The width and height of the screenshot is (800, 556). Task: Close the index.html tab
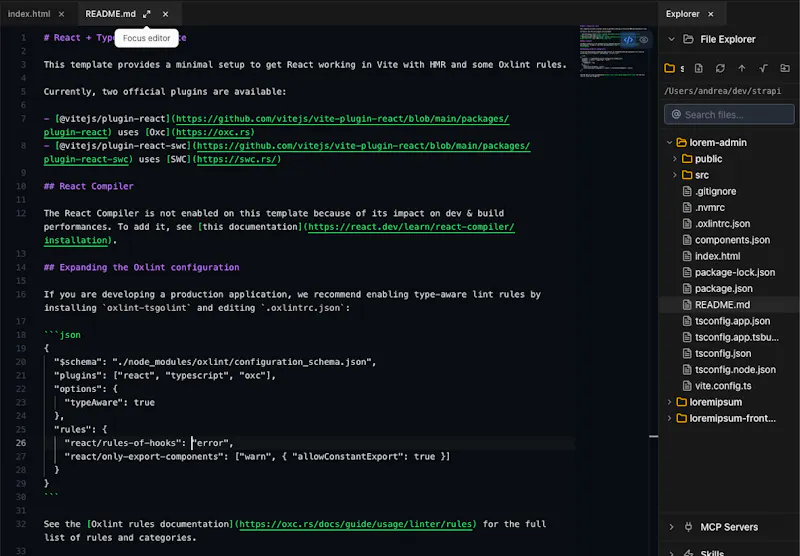[61, 14]
